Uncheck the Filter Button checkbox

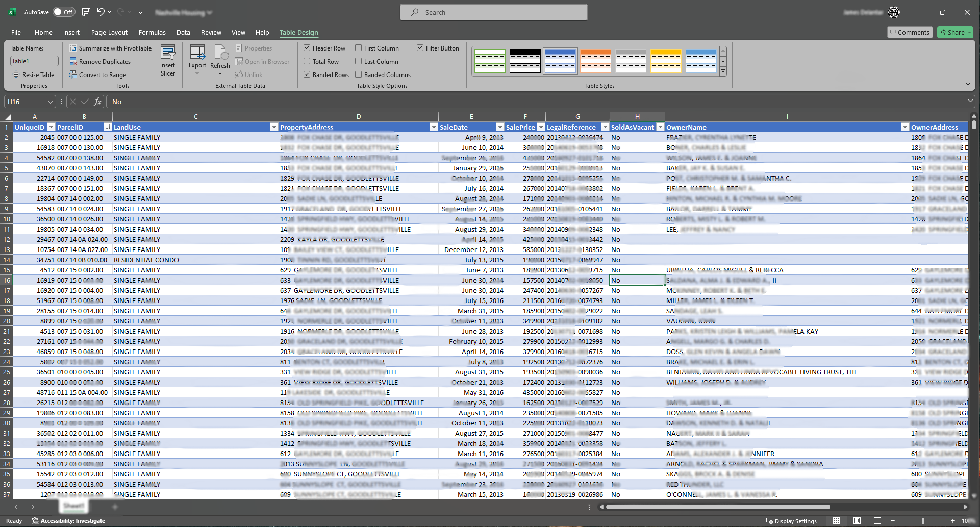click(420, 48)
